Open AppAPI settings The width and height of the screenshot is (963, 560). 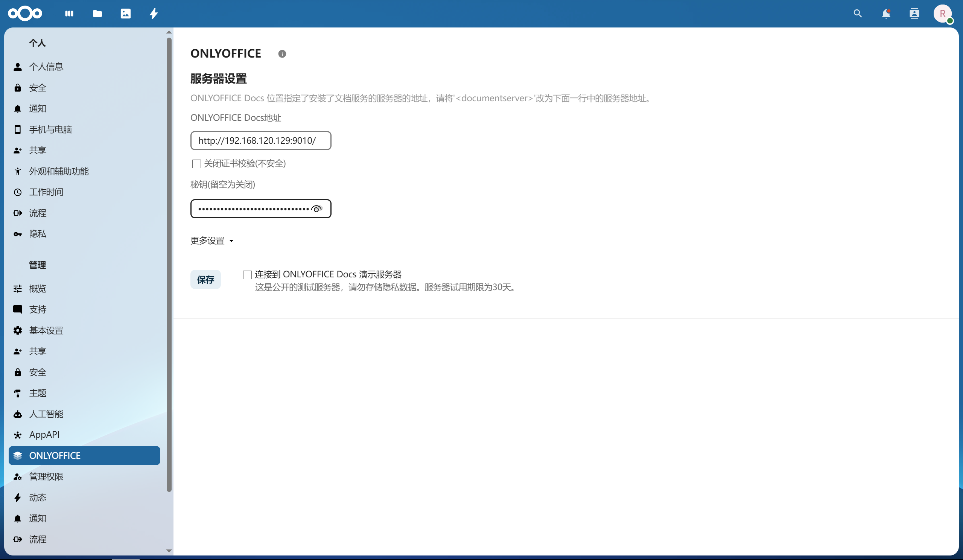tap(84, 435)
